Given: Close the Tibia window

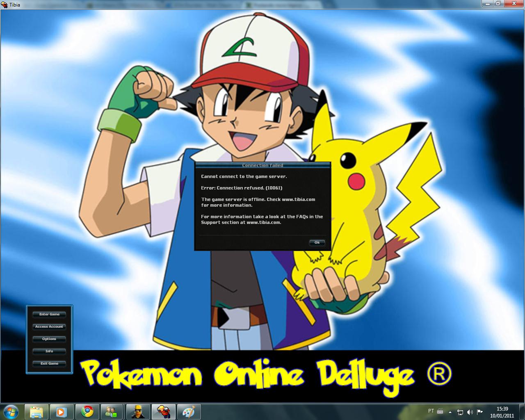Looking at the screenshot, I should coord(514,4).
